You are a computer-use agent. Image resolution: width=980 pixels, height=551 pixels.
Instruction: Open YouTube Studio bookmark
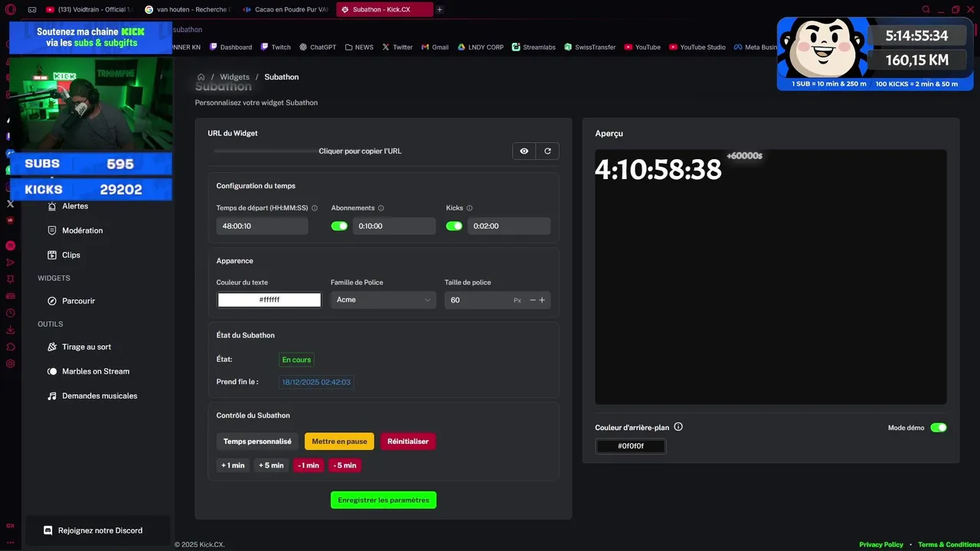[x=697, y=47]
